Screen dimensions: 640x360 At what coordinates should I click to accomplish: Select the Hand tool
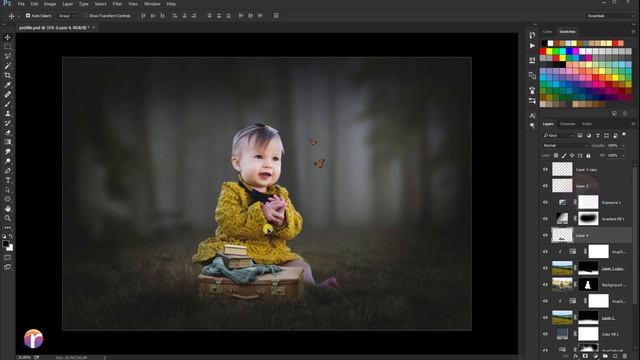pos(8,209)
